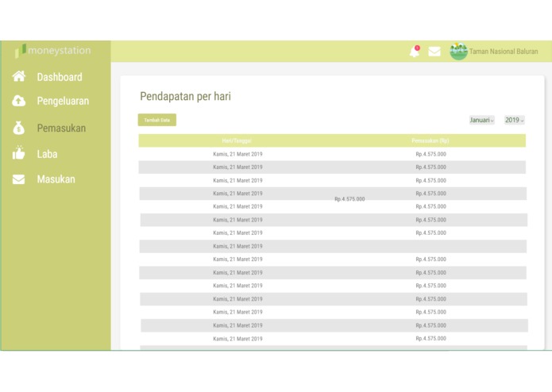Screen dimensions: 552x392
Task: Click the Taman Nasional Baluran profile name
Action: (504, 52)
